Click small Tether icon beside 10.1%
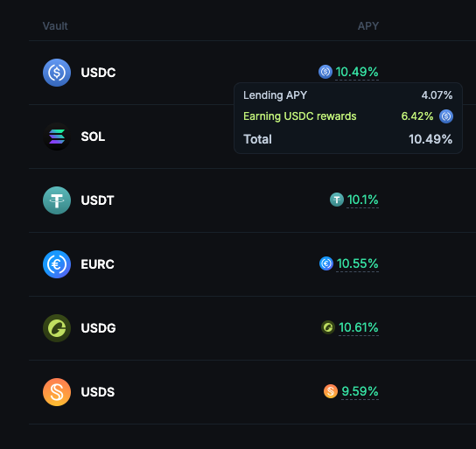 click(x=337, y=200)
